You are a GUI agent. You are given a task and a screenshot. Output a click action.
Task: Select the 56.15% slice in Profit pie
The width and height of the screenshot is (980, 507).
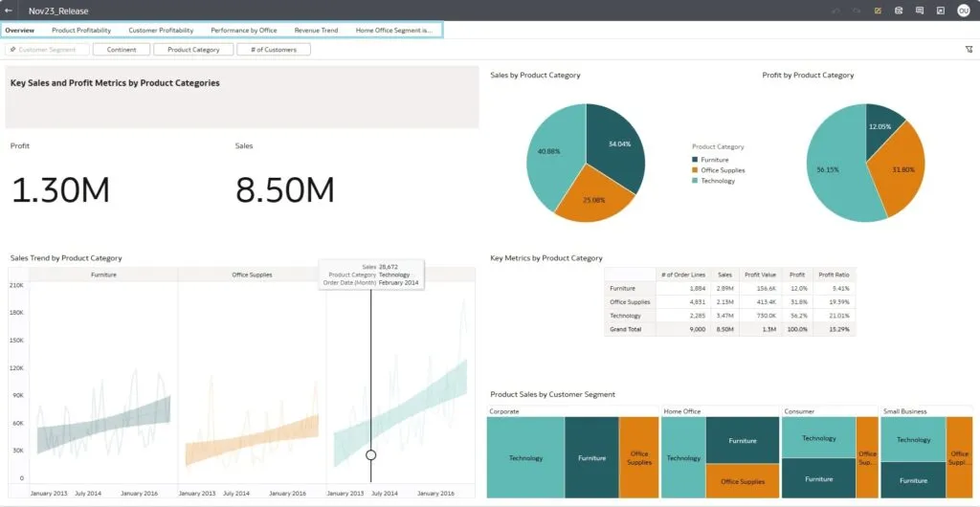click(x=828, y=172)
